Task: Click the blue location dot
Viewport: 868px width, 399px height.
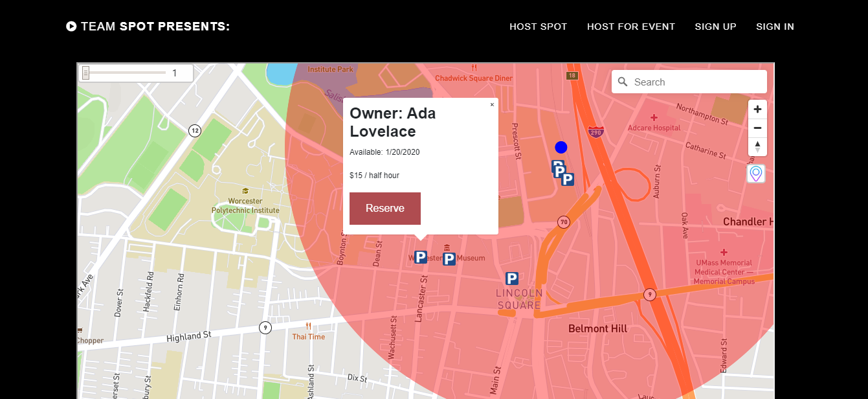Action: point(561,147)
